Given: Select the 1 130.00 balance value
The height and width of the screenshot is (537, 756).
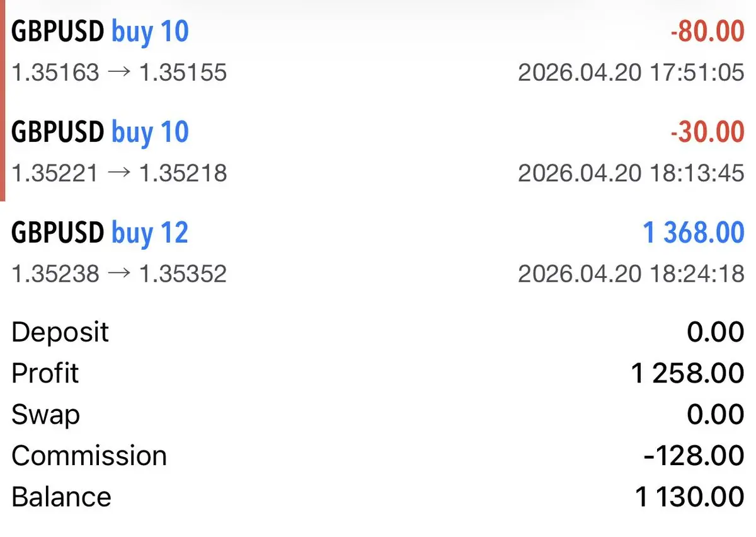Looking at the screenshot, I should click(689, 497).
